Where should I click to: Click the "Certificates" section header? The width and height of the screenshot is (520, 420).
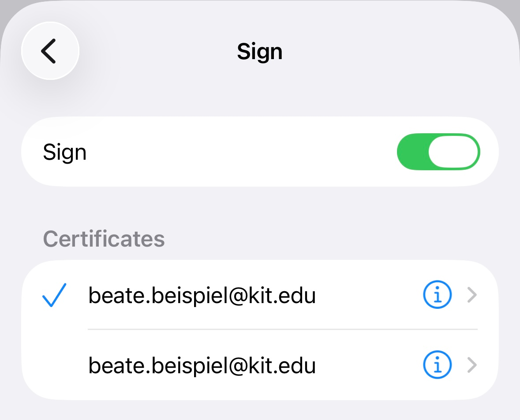point(104,239)
